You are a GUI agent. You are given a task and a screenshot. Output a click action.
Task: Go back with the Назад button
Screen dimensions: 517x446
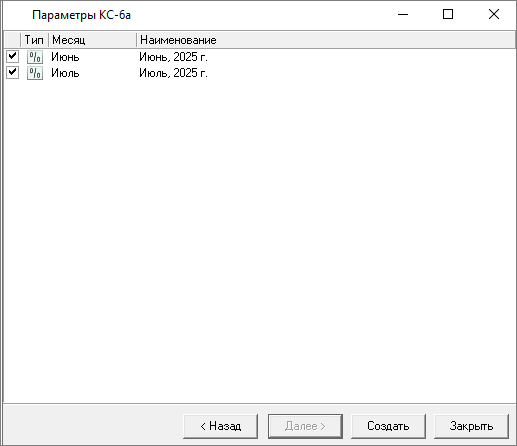tap(220, 426)
